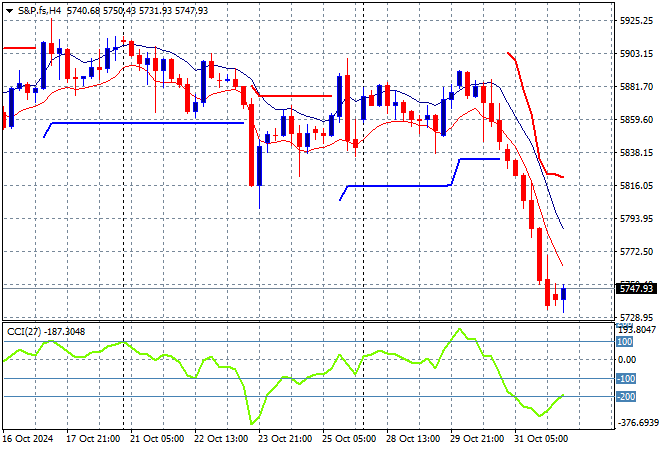Click the 5793.95 price axis label
The image size is (660, 450).
(x=636, y=218)
